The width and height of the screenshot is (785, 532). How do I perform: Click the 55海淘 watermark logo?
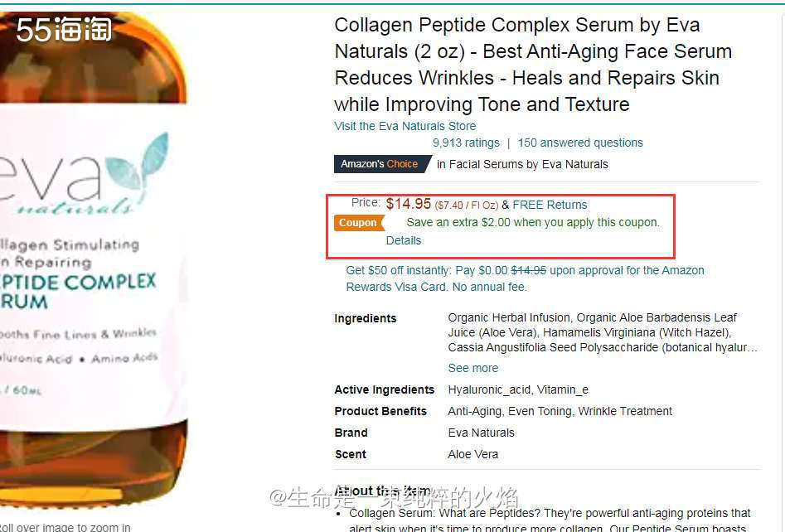click(x=64, y=29)
